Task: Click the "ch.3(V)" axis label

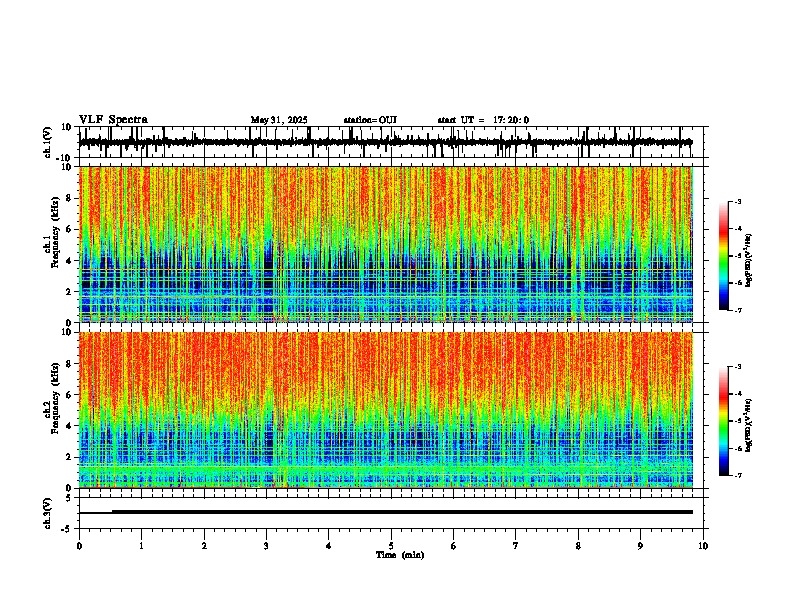Action: coord(48,513)
